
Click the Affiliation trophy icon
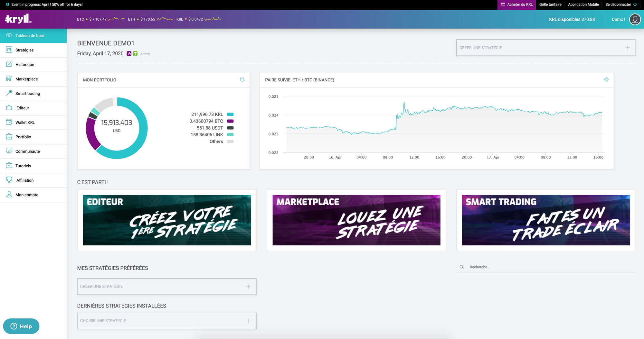pyautogui.click(x=9, y=180)
